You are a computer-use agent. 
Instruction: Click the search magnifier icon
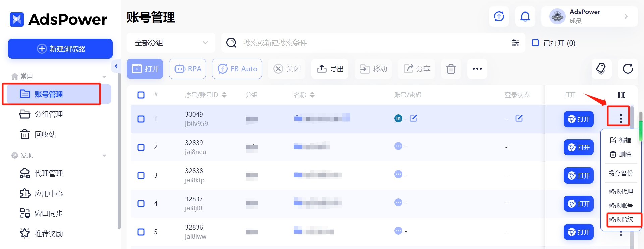231,43
